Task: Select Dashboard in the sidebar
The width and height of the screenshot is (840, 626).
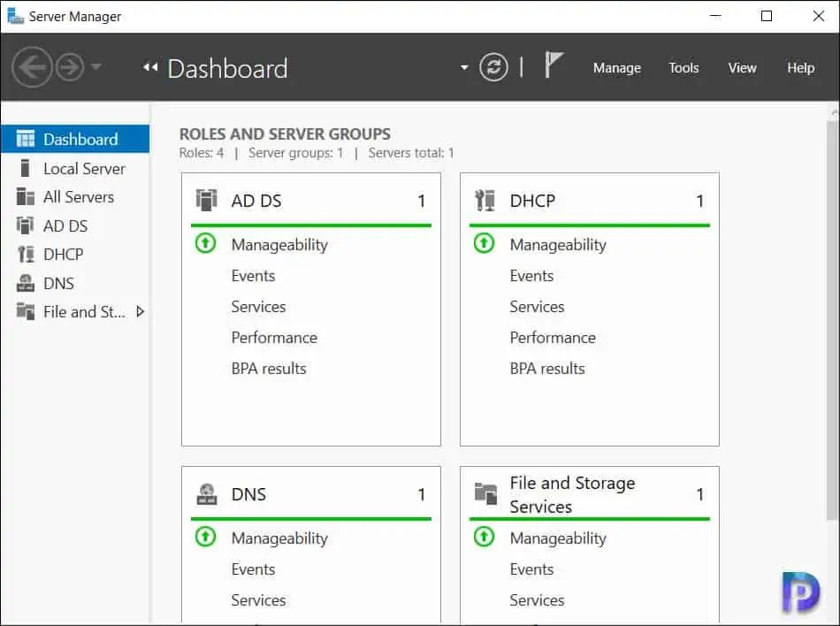Action: pyautogui.click(x=75, y=139)
